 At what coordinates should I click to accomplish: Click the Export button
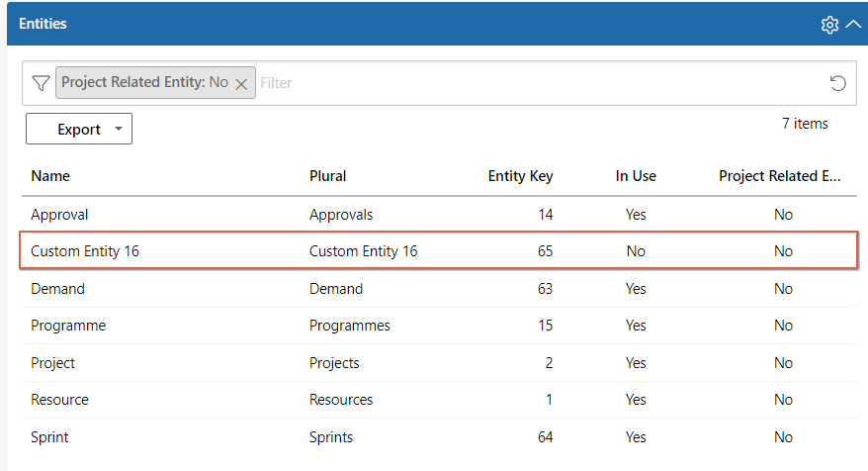(79, 129)
